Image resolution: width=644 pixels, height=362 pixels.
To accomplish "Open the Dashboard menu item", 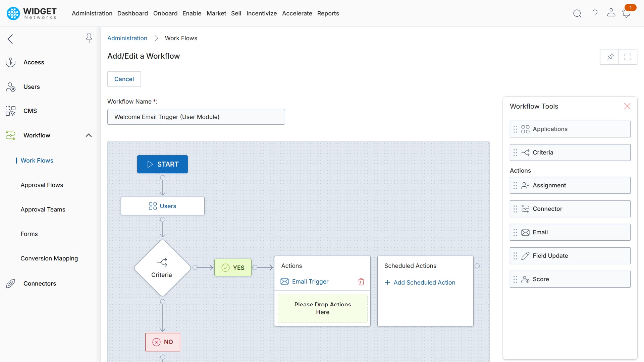I will tap(132, 13).
